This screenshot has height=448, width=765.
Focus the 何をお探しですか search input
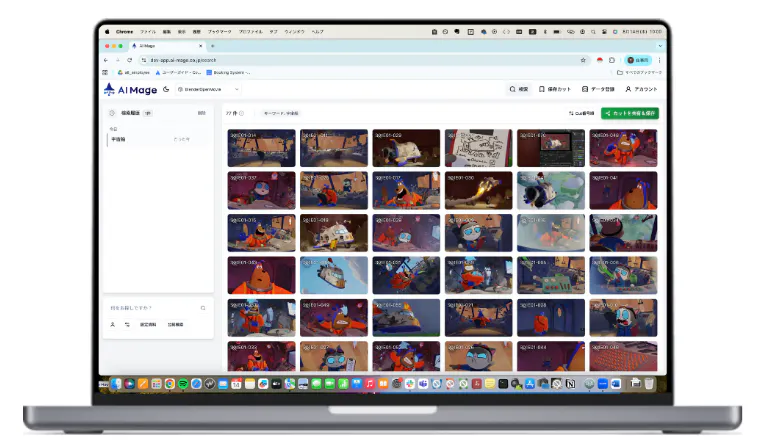click(152, 308)
